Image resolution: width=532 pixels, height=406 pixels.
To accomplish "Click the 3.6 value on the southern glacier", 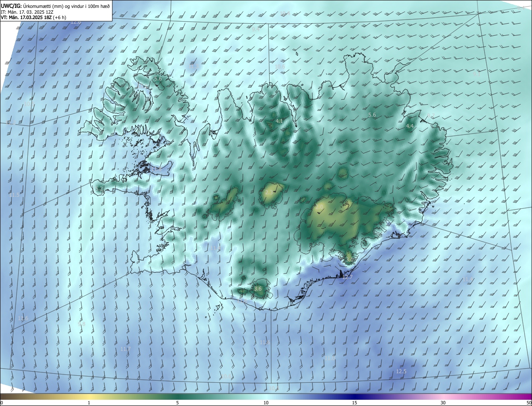I will pos(258,289).
